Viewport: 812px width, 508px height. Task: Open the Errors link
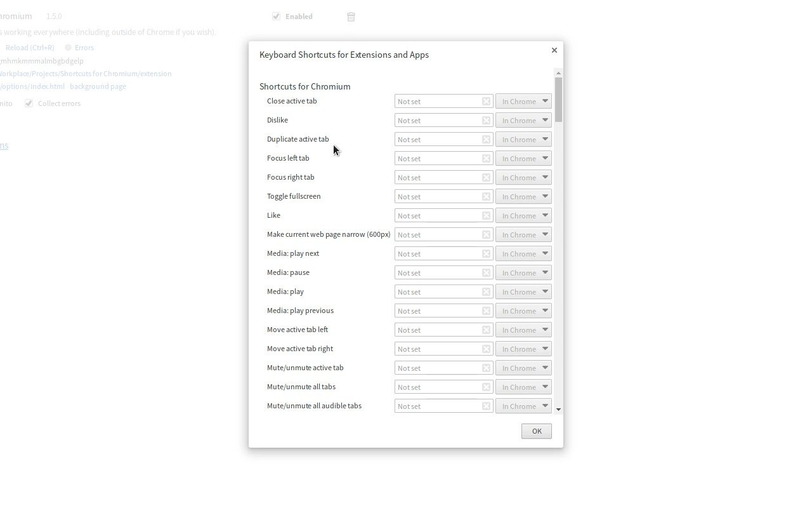[x=84, y=48]
